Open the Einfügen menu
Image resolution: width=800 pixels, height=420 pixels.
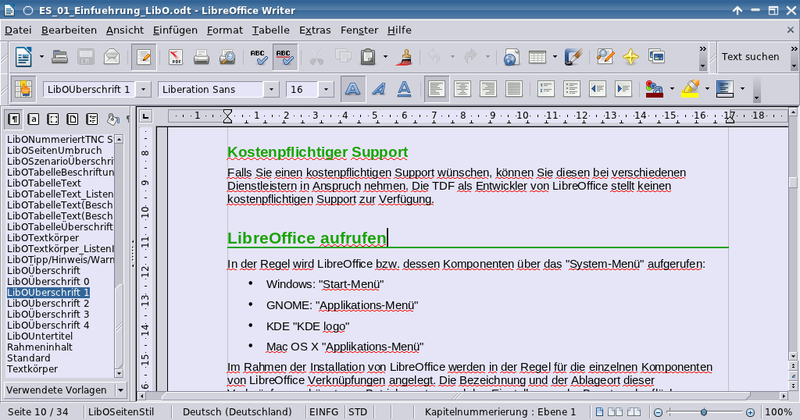coord(175,31)
